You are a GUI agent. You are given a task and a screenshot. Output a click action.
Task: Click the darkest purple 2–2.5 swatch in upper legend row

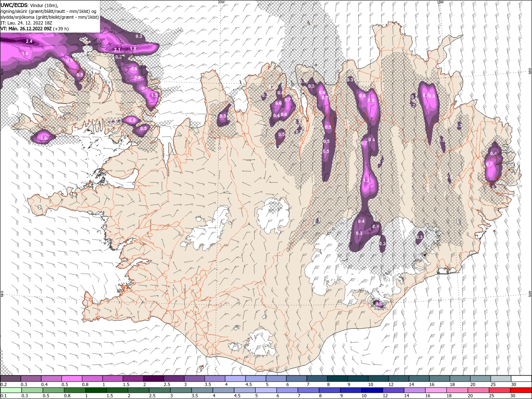point(153,379)
